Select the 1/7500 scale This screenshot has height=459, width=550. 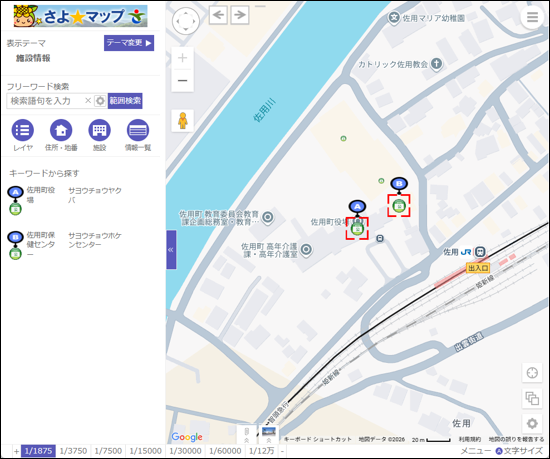click(108, 451)
